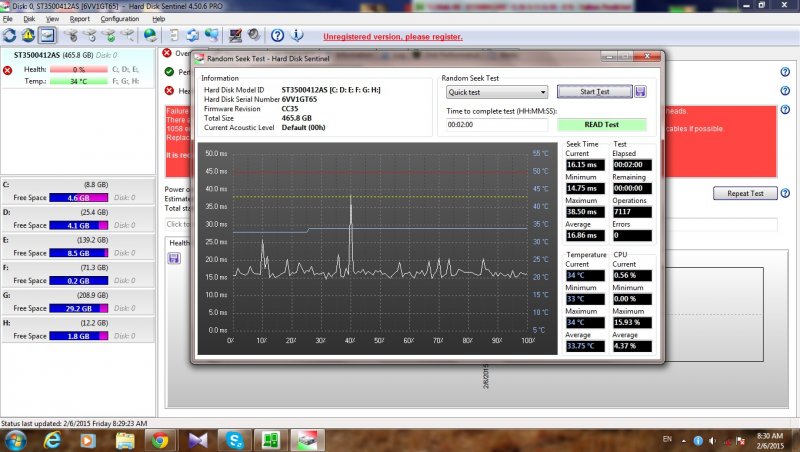Click the monitor configuration toolbar icon
This screenshot has height=452, width=800.
(235, 35)
